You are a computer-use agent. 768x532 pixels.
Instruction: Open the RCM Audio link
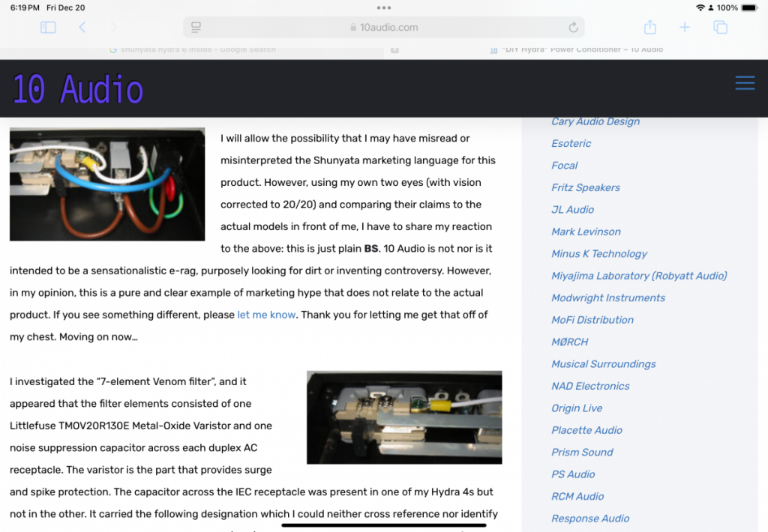pyautogui.click(x=577, y=496)
